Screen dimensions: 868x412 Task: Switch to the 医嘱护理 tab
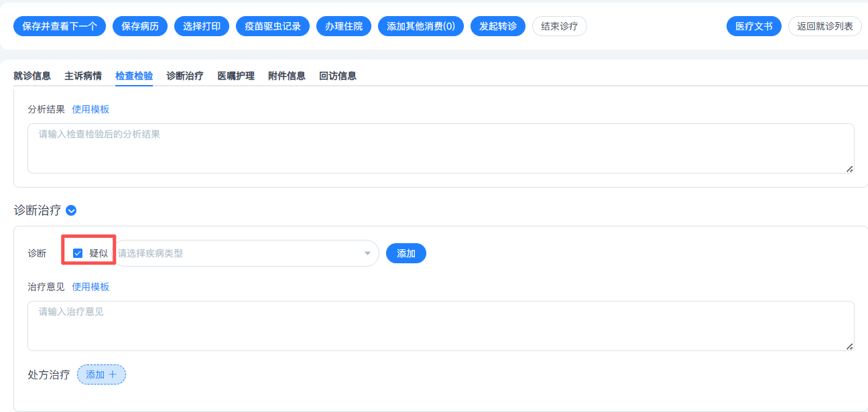(x=236, y=76)
